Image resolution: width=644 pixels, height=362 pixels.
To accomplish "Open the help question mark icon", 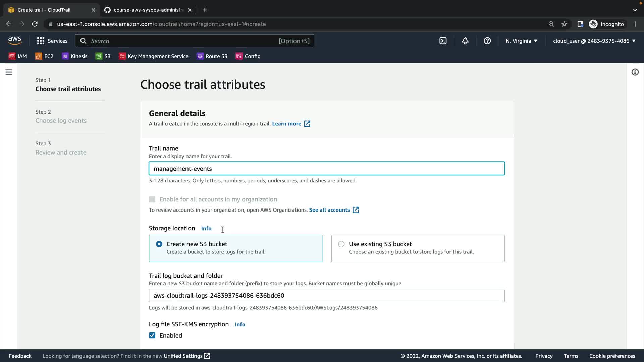I will tap(487, 41).
